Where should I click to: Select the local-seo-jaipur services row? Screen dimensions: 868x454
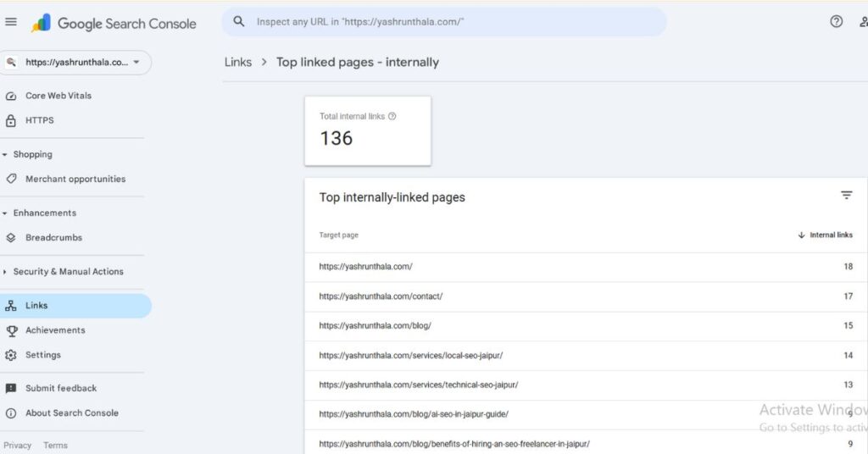tap(586, 356)
